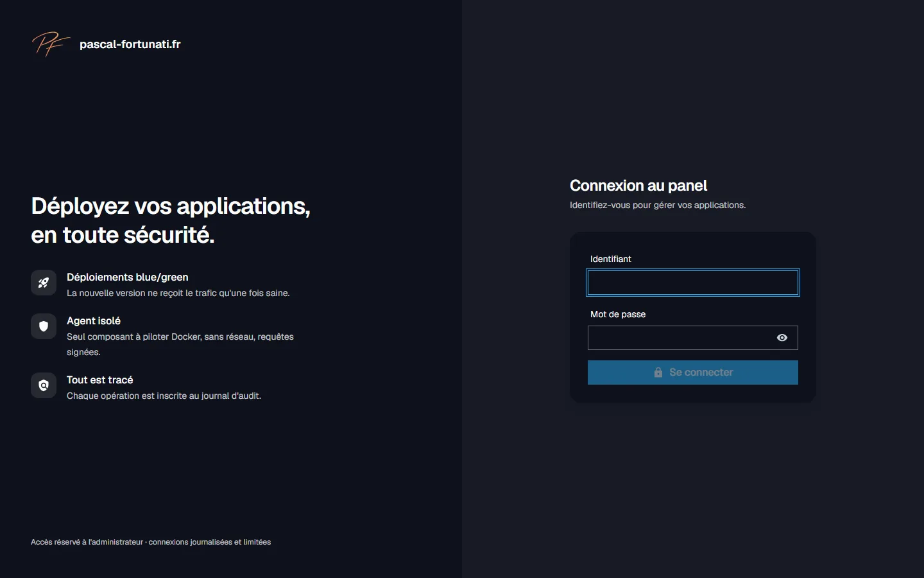
Task: Click the rocket icon for blue/green deployments
Action: (44, 283)
